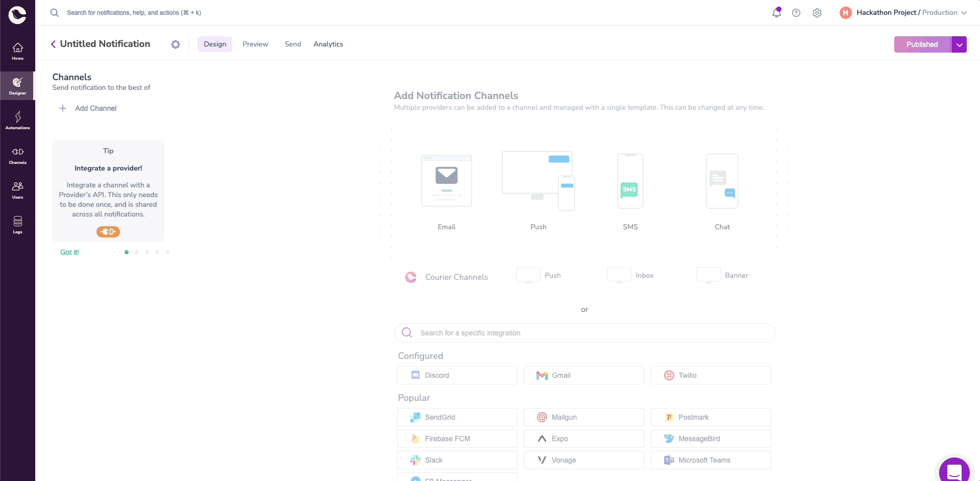
Task: Switch to the Preview tab
Action: click(x=255, y=44)
